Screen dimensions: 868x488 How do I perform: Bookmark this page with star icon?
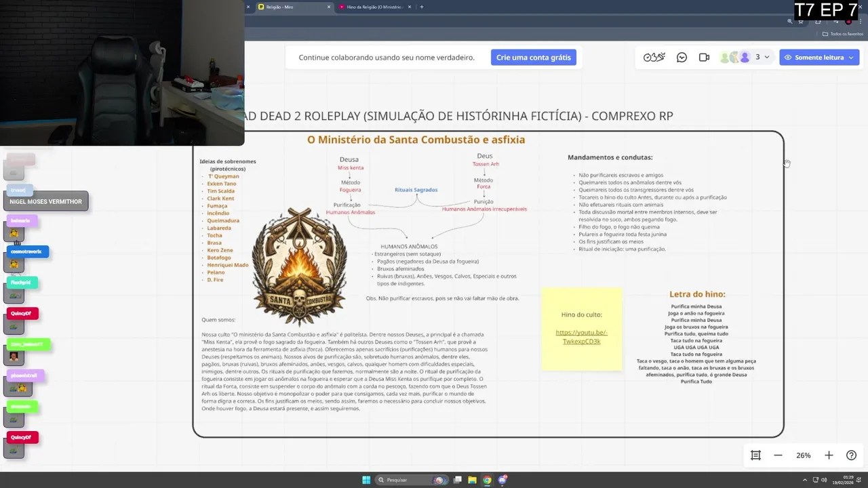pos(801,22)
